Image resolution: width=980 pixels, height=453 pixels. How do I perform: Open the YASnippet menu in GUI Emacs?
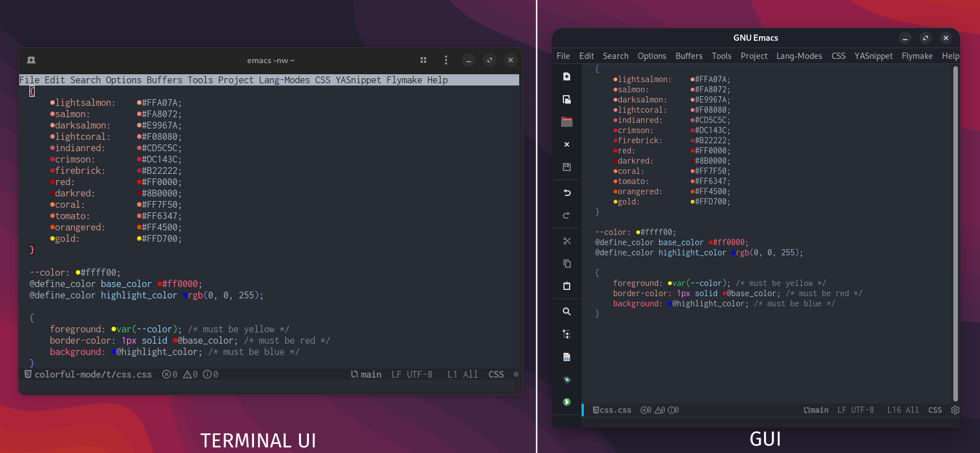coord(873,56)
